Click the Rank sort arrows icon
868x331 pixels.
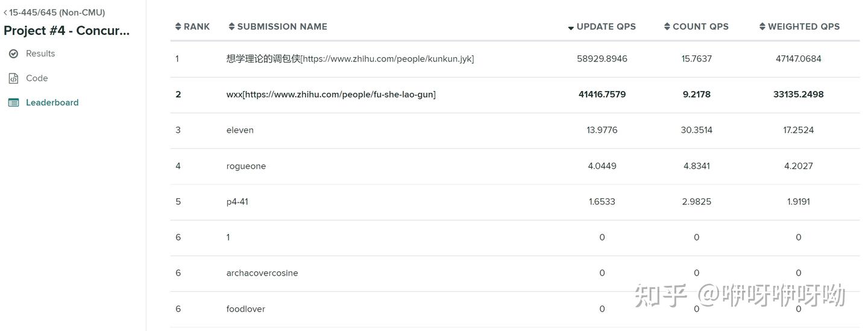coord(178,27)
